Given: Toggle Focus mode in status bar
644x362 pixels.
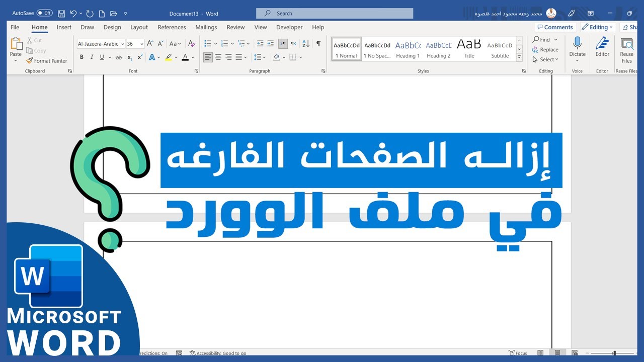Looking at the screenshot, I should 518,353.
